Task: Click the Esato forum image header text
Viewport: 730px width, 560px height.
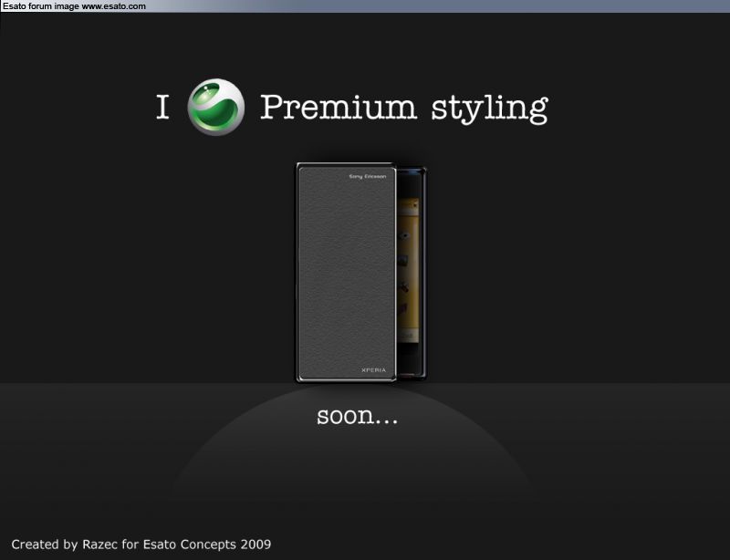Action: coord(41,5)
